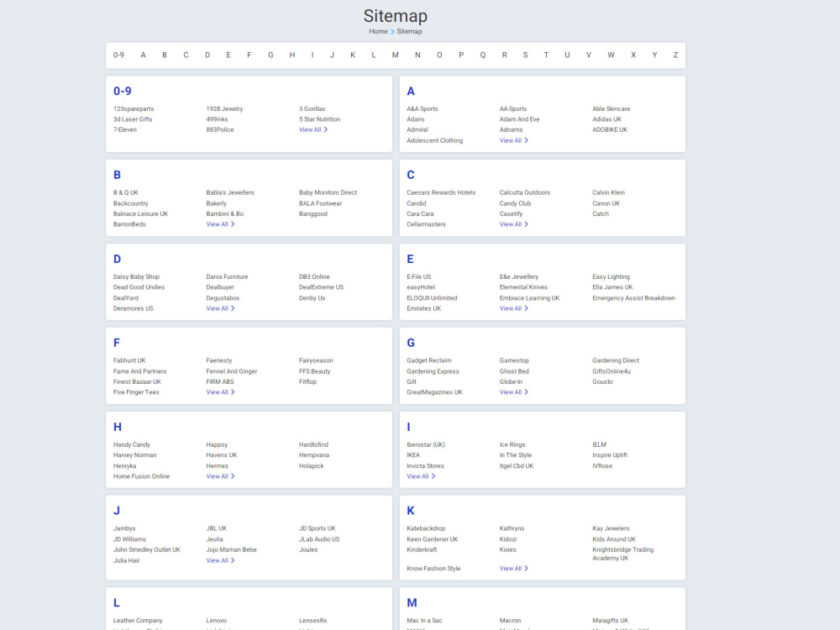
Task: Open View All in the I section
Action: coord(421,476)
